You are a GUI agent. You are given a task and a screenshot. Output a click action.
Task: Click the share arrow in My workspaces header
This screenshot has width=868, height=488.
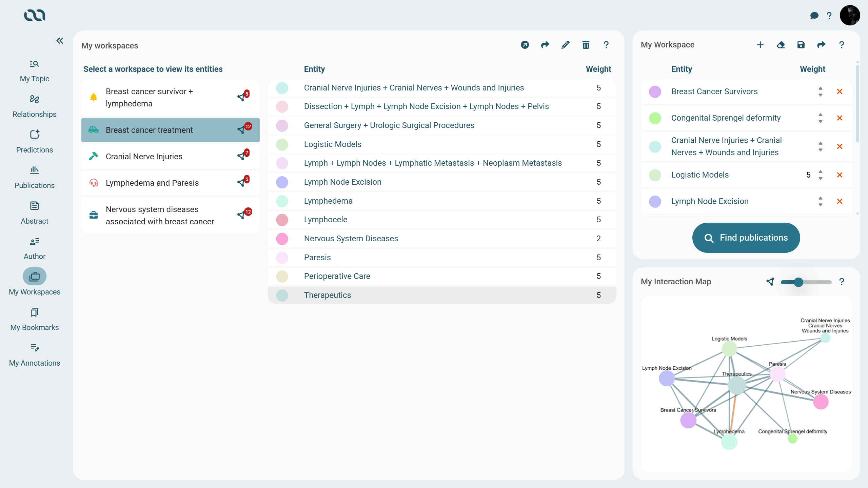point(545,45)
